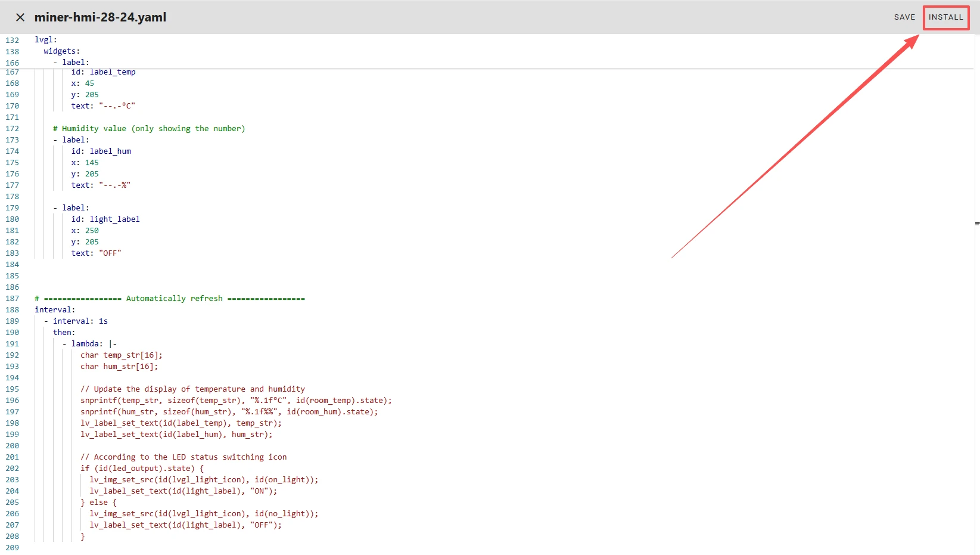Select sticky scroll '- label:' line 166
Viewport: 980px width, 555px height.
point(75,63)
